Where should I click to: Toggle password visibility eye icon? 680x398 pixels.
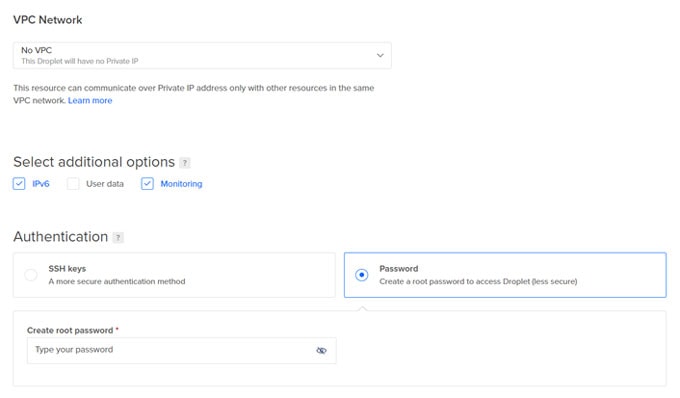point(321,350)
